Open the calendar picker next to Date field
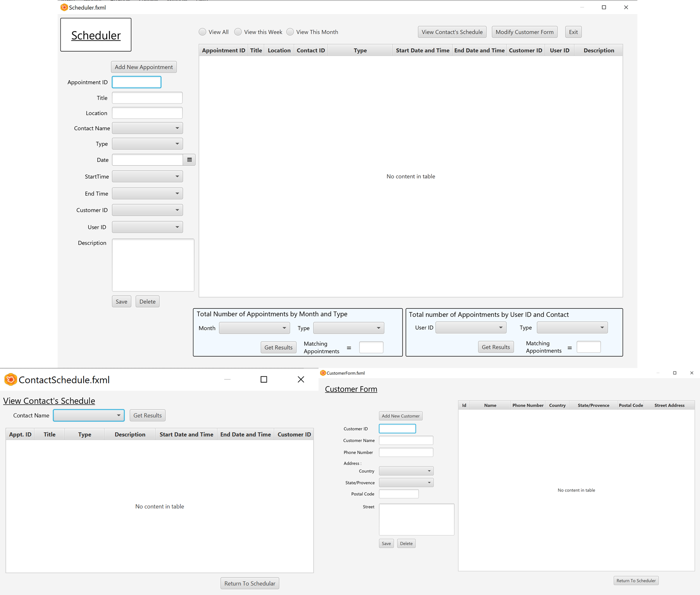Screen dimensions: 700x595 [189, 160]
